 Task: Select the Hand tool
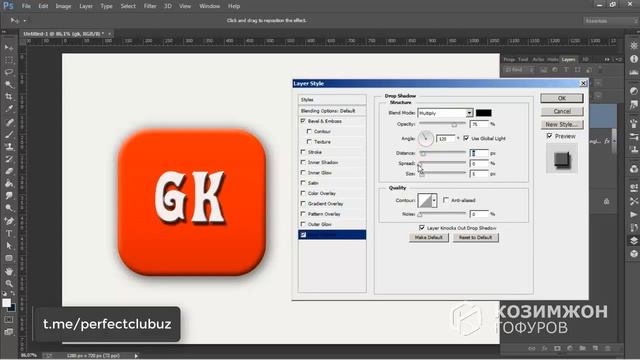click(x=9, y=271)
